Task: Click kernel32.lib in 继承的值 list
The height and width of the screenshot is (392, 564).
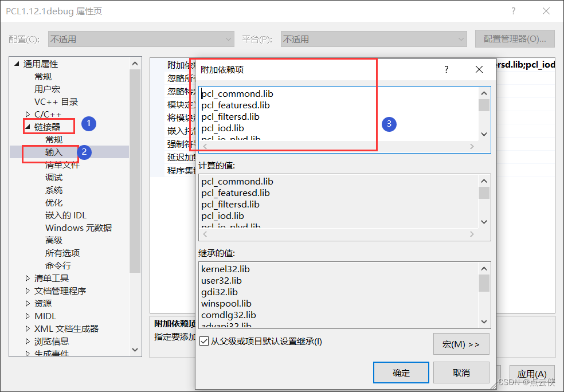Action: [x=225, y=269]
